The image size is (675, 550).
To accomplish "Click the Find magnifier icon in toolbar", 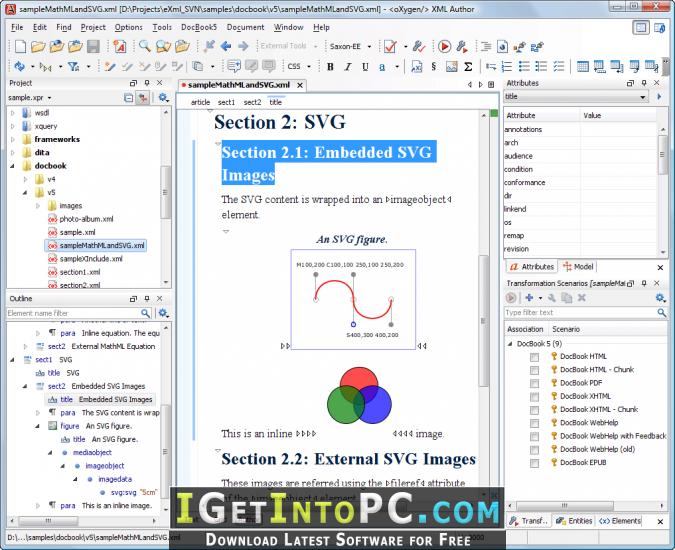I will pyautogui.click(x=144, y=46).
